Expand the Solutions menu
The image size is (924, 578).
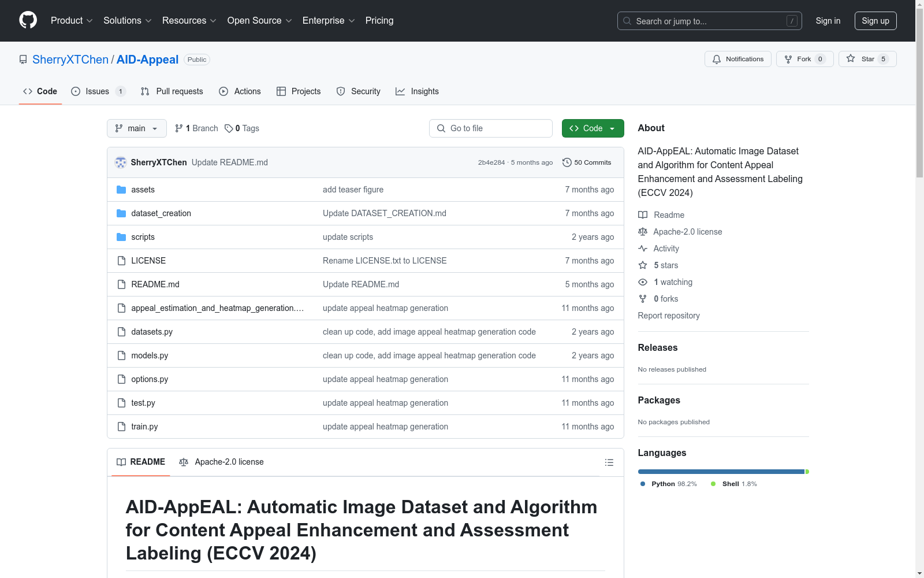click(128, 20)
